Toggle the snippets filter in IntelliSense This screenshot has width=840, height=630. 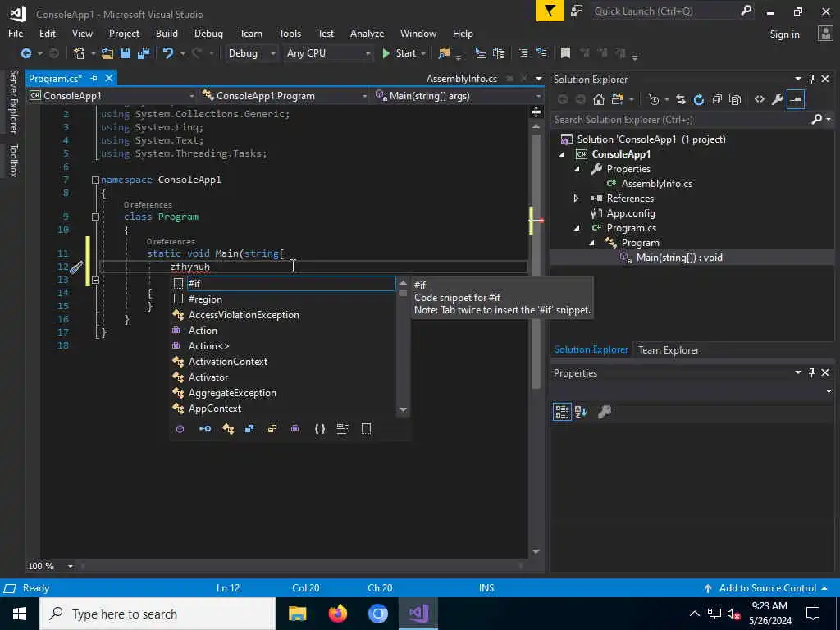367,428
